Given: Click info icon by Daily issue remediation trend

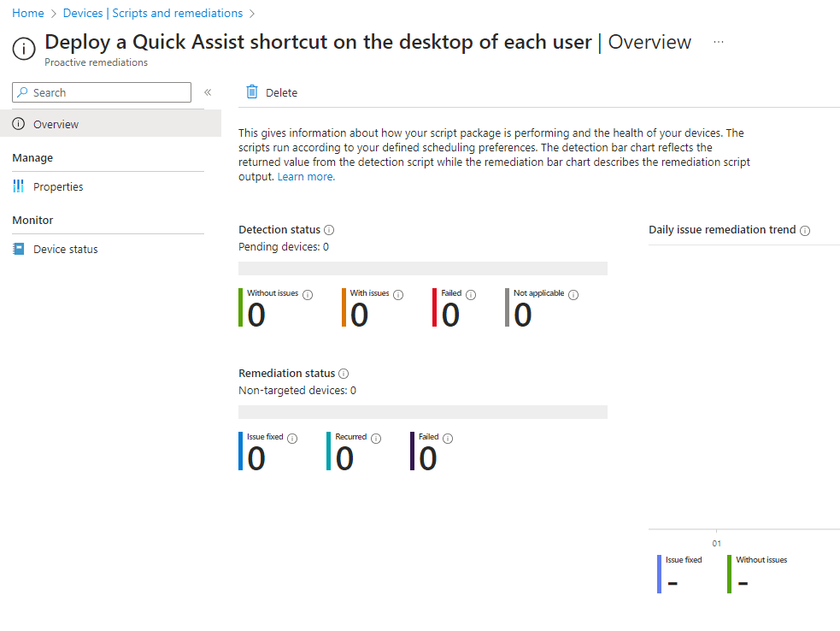Looking at the screenshot, I should click(x=805, y=230).
